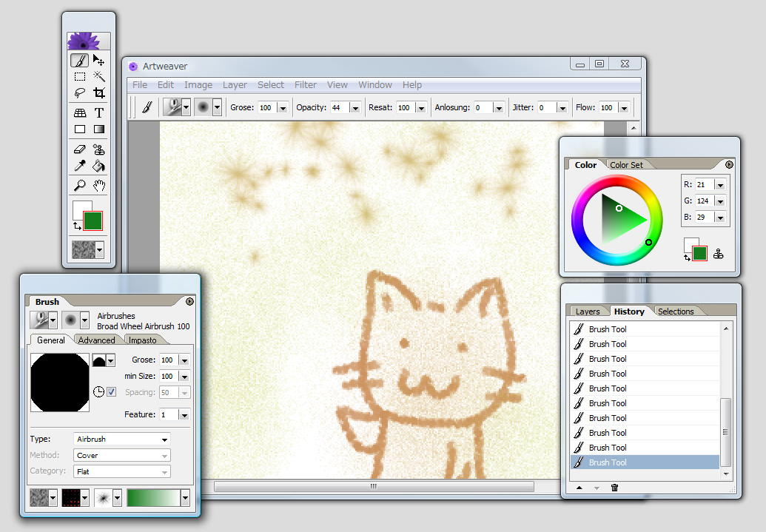Switch to the Layers tab
This screenshot has height=532, width=766.
coord(588,311)
